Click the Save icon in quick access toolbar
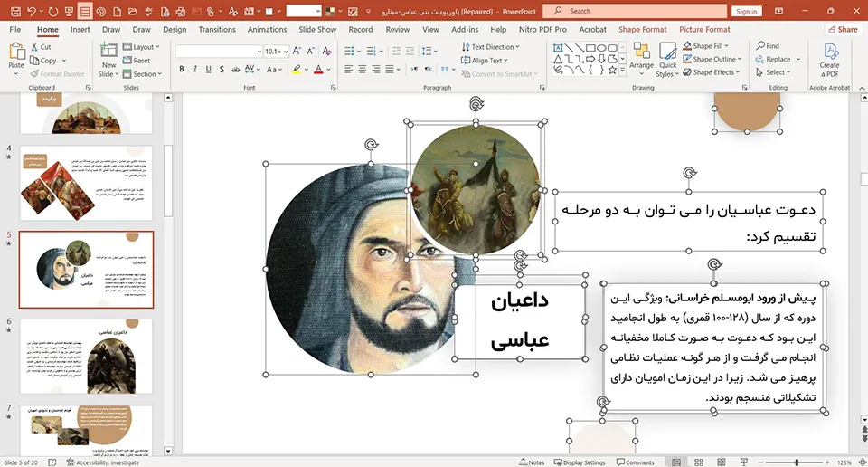Image resolution: width=868 pixels, height=467 pixels. point(15,11)
